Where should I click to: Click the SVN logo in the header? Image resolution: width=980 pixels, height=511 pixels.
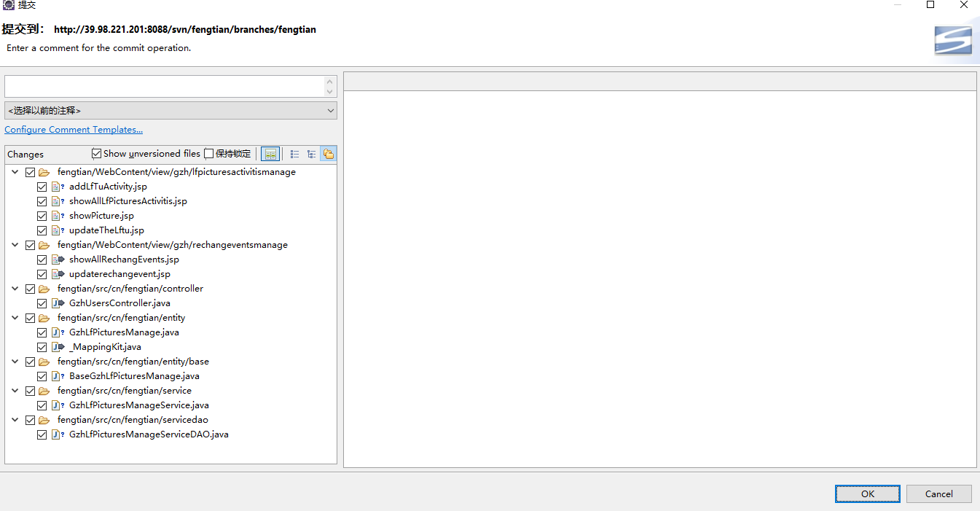point(954,40)
